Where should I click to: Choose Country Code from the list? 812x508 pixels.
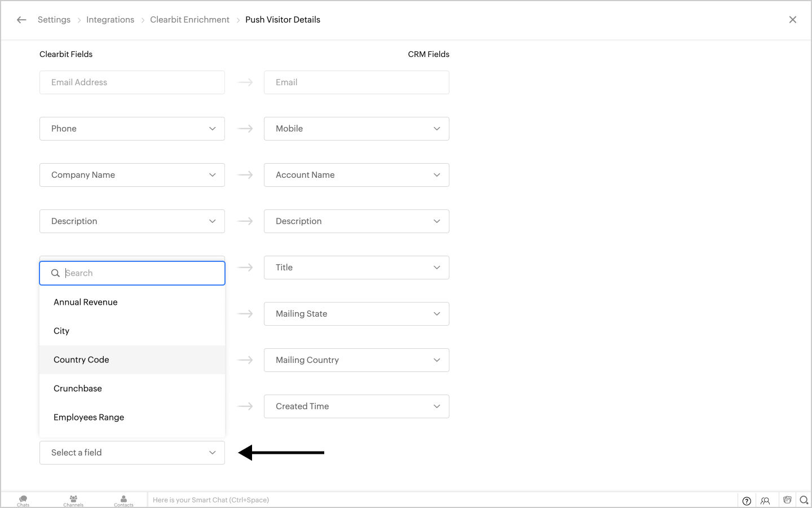[82, 360]
